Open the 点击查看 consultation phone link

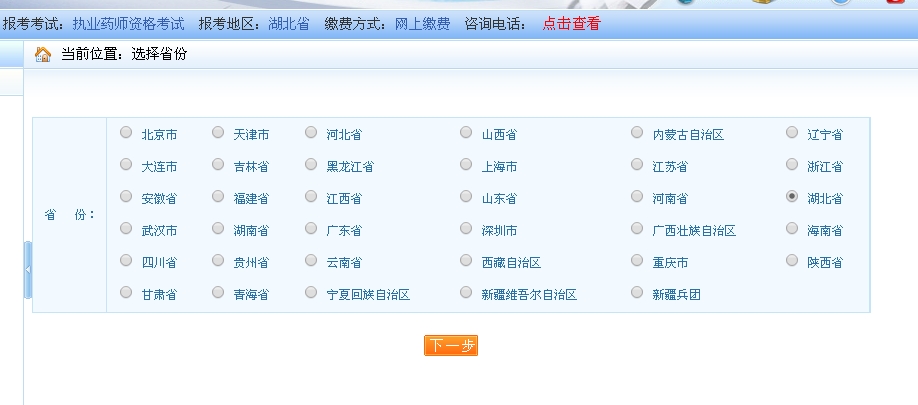(571, 23)
